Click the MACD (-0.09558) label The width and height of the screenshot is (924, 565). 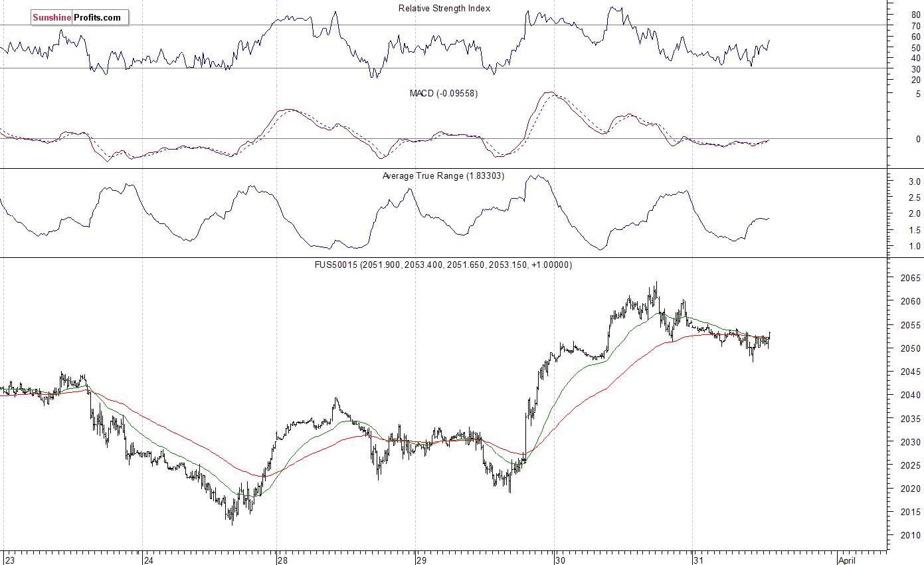[444, 93]
